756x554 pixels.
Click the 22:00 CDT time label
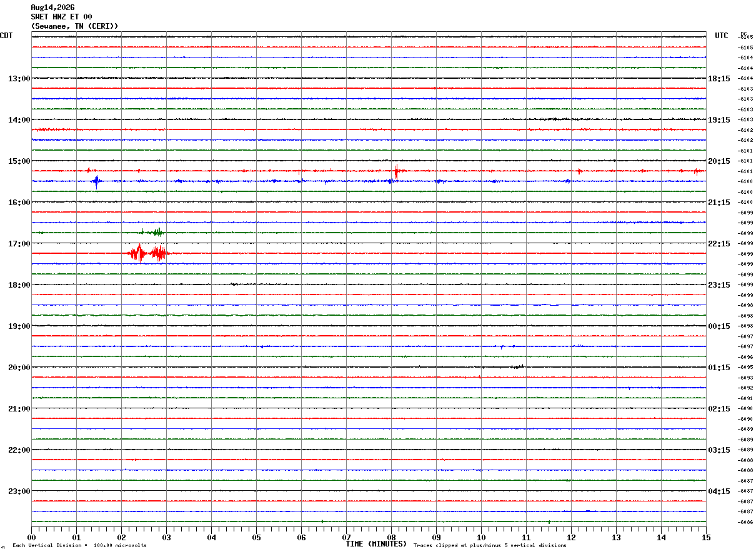(x=19, y=450)
